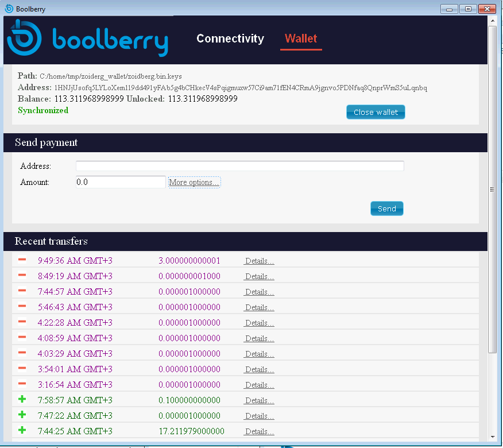Open Details for 8:49:19 AM transfer
The width and height of the screenshot is (503, 448).
(259, 276)
